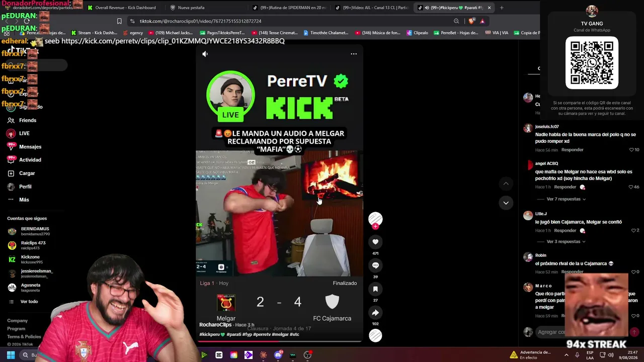The height and width of the screenshot is (362, 644).
Task: Open Windows Start menu
Action: click(x=11, y=355)
